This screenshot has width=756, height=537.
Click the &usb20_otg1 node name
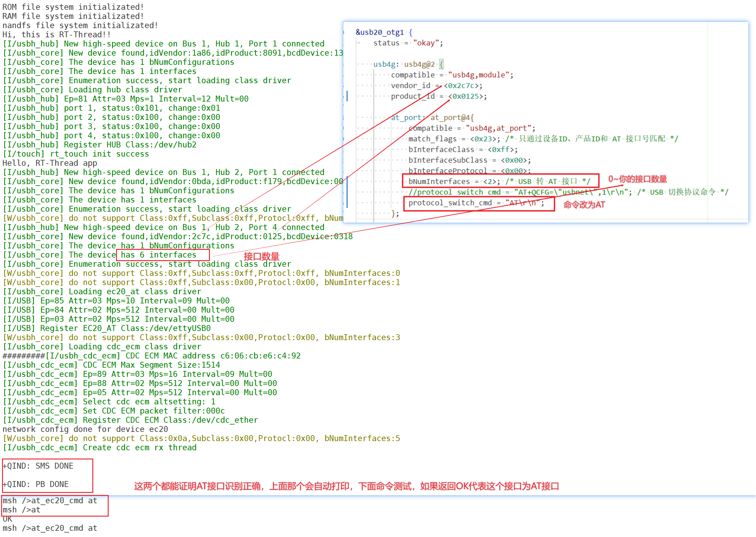380,32
